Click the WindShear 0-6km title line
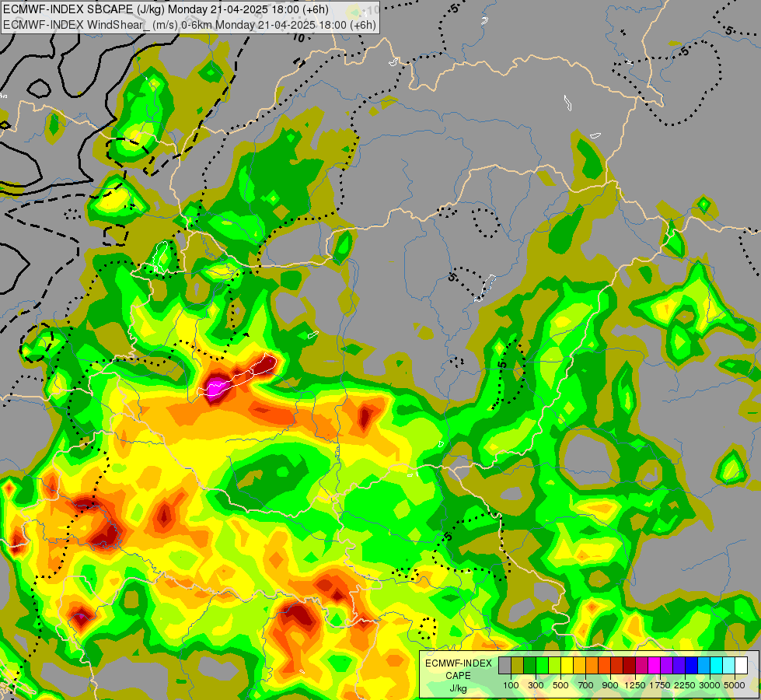 [x=190, y=25]
